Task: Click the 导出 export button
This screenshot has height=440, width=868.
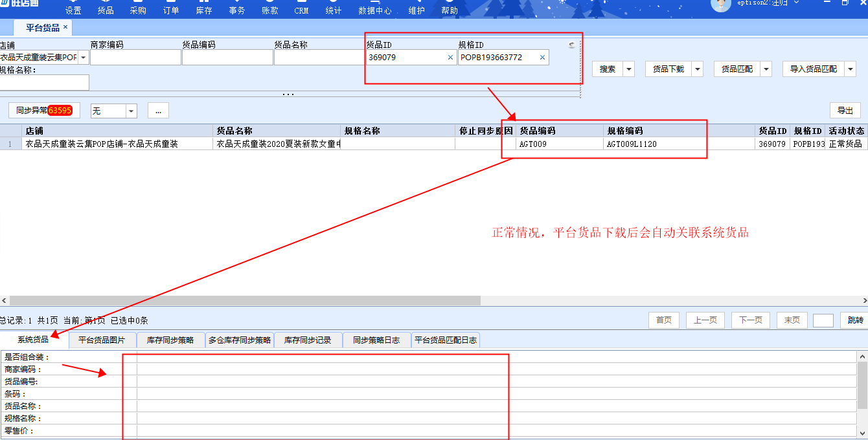Action: coord(845,111)
